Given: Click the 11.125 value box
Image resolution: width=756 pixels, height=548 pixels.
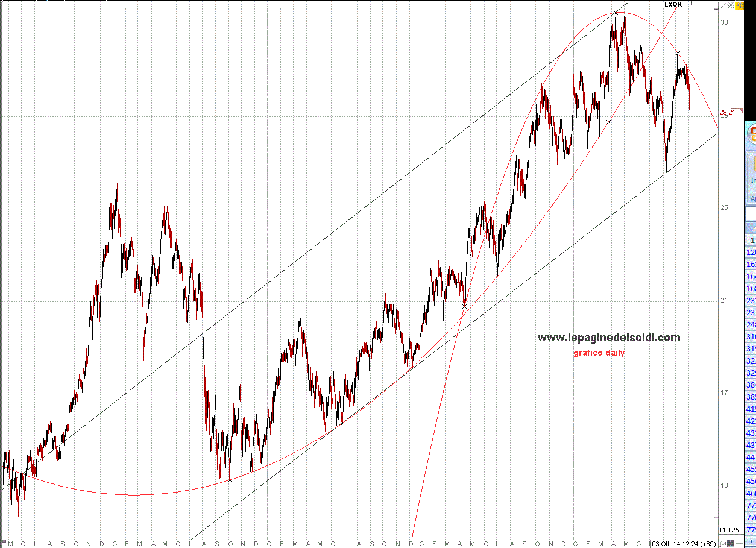Looking at the screenshot, I should [x=729, y=530].
